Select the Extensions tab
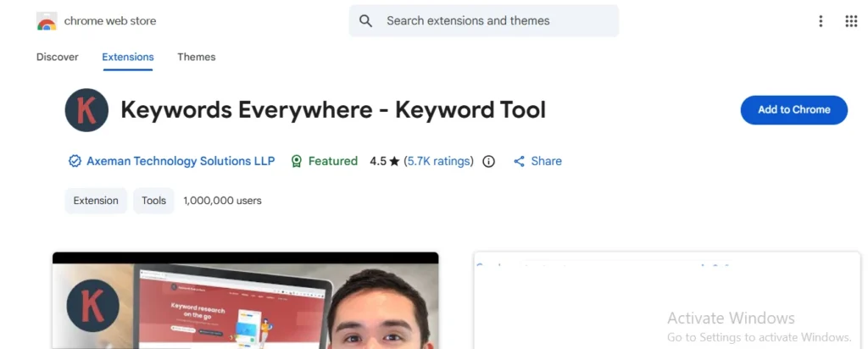This screenshot has width=868, height=349. pyautogui.click(x=128, y=57)
